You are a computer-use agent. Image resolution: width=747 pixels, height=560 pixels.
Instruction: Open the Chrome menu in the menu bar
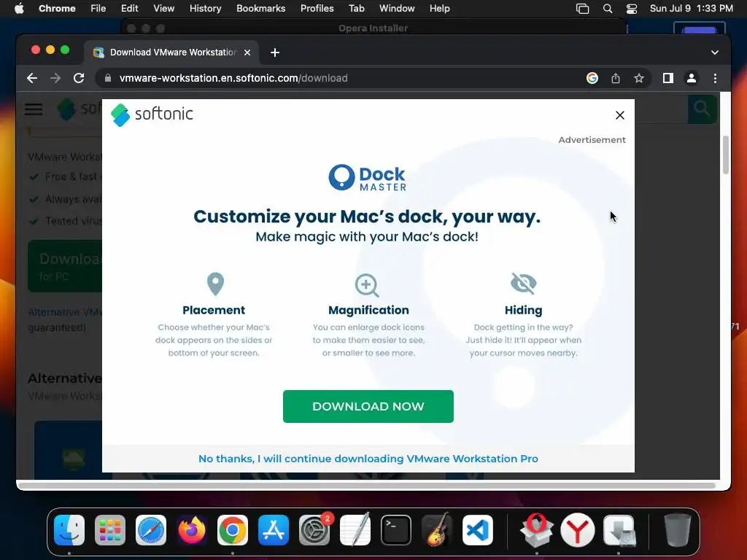tap(57, 9)
